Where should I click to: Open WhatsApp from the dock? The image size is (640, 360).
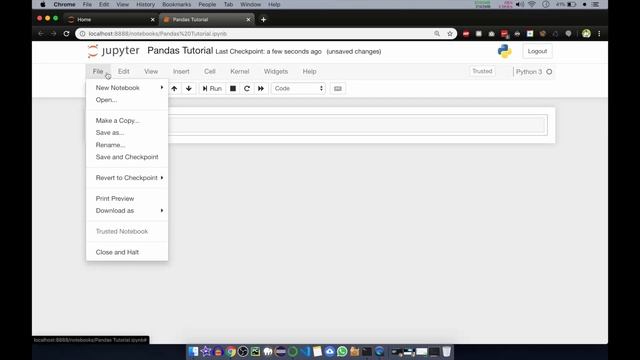coord(342,351)
